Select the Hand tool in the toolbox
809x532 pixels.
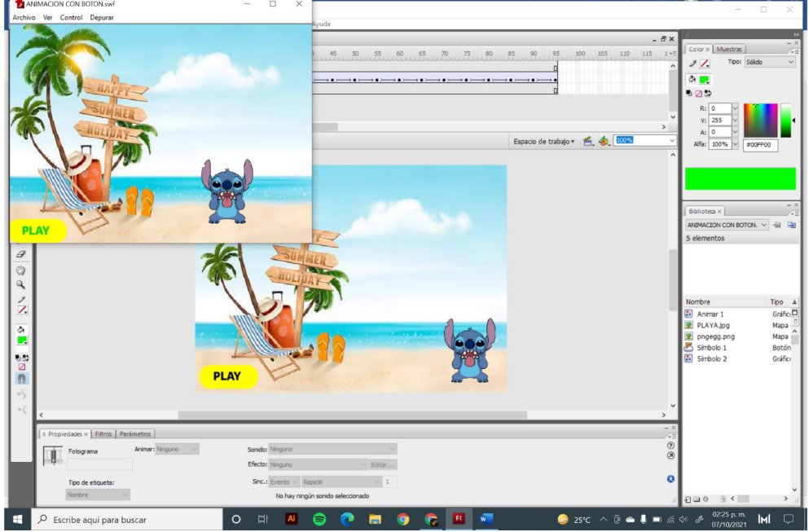coord(20,270)
